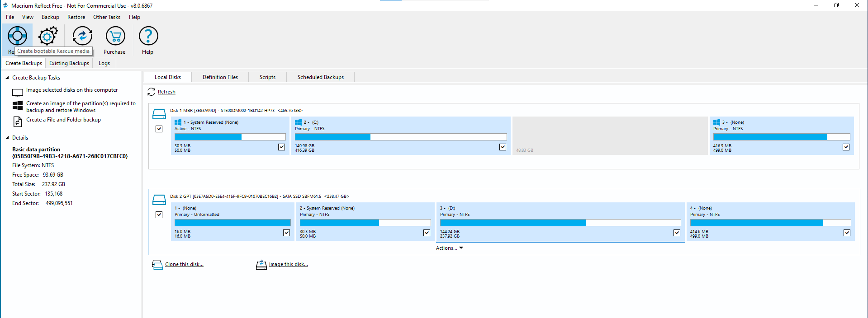Click the Windows flag icon on Disk 1 System Reserved
This screenshot has height=318, width=868.
click(178, 122)
